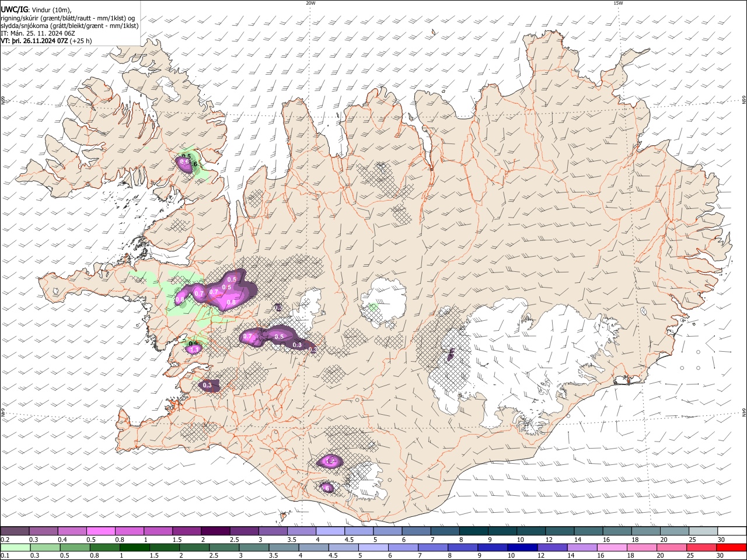747x560 pixels.
Task: Click the bright pink 0.5 swatch in upper legend row
Action: click(100, 531)
